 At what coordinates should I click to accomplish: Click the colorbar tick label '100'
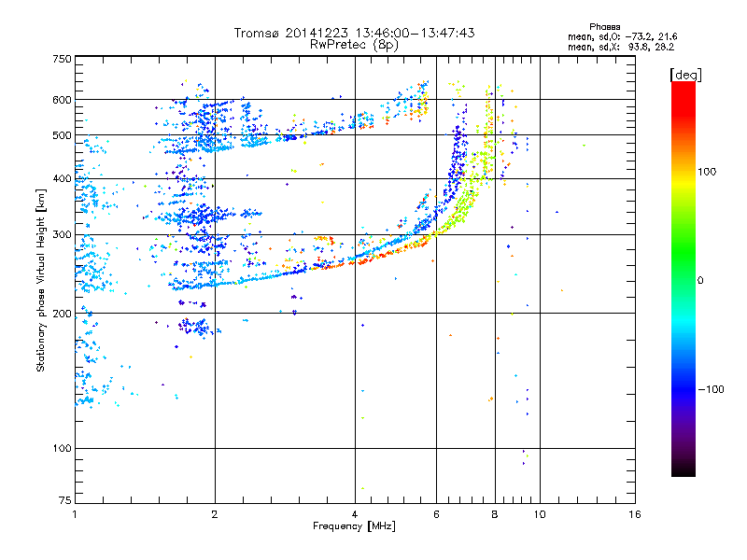(707, 172)
